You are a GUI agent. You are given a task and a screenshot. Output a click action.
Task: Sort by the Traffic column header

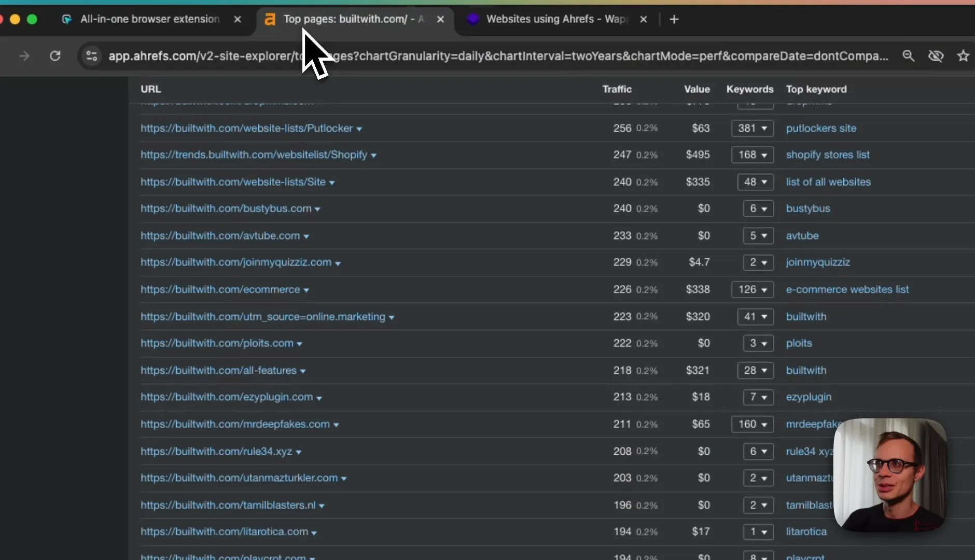617,89
